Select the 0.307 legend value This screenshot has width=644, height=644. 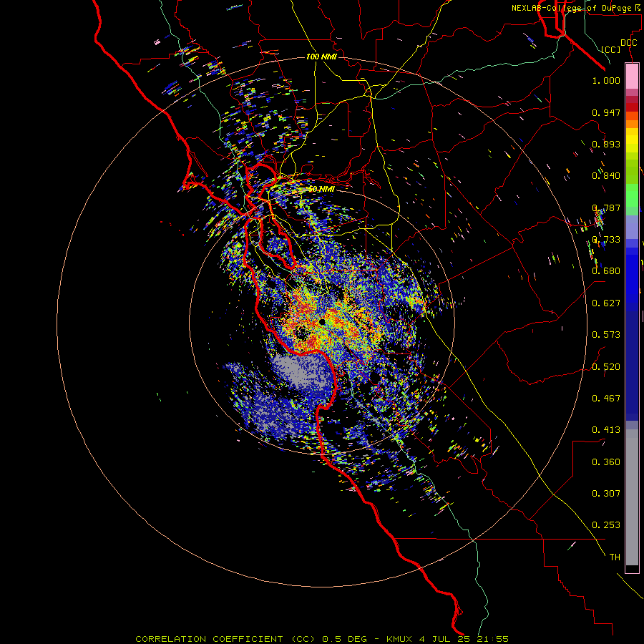[x=606, y=494]
